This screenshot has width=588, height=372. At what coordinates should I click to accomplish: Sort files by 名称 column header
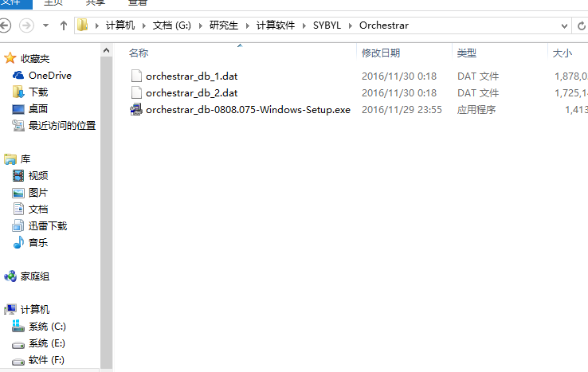[x=139, y=53]
